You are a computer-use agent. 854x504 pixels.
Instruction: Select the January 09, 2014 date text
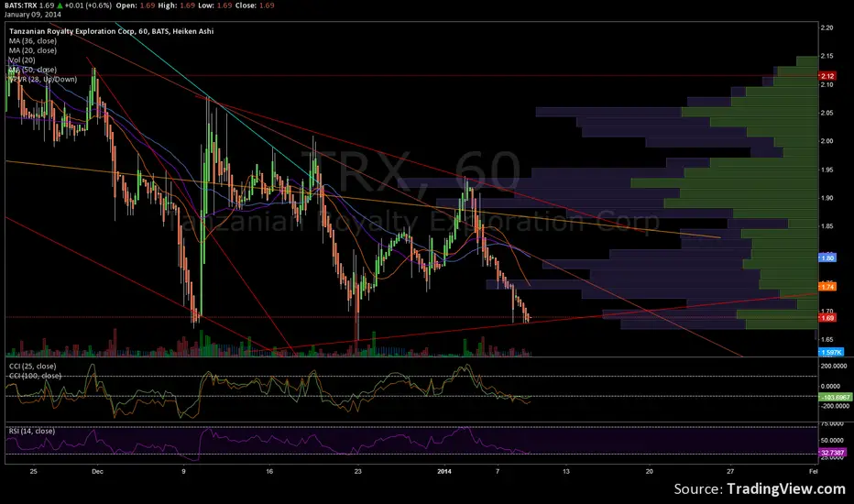(32, 15)
